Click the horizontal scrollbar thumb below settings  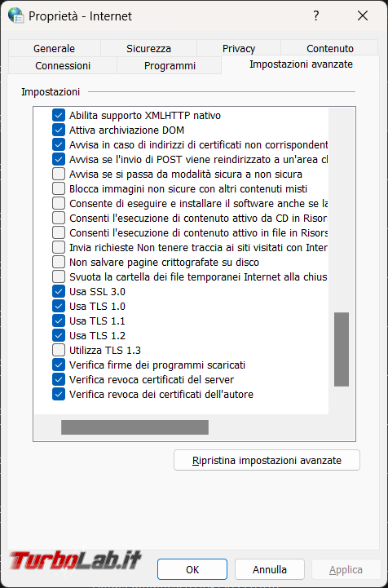tap(135, 427)
